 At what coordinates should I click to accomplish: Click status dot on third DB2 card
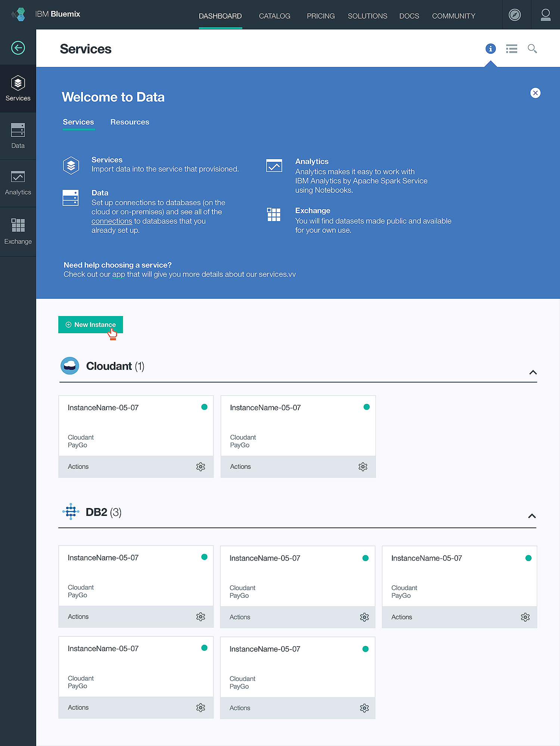point(528,558)
